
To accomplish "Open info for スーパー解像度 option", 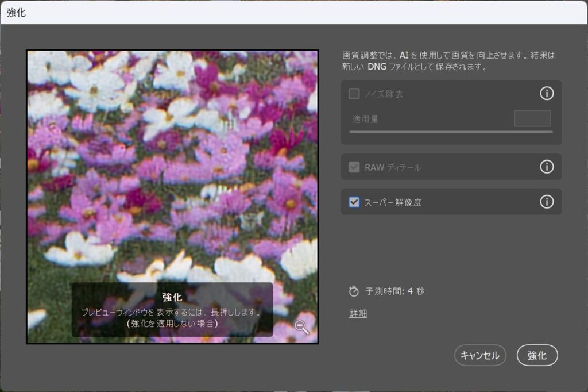I will pos(547,202).
